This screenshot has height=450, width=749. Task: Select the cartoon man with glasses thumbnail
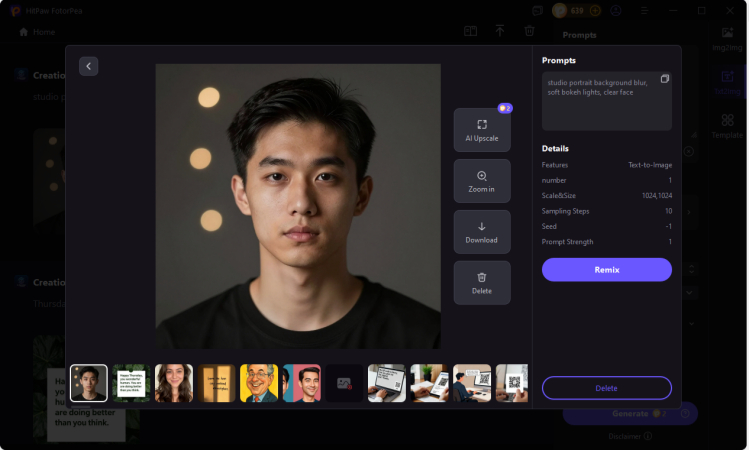point(259,383)
